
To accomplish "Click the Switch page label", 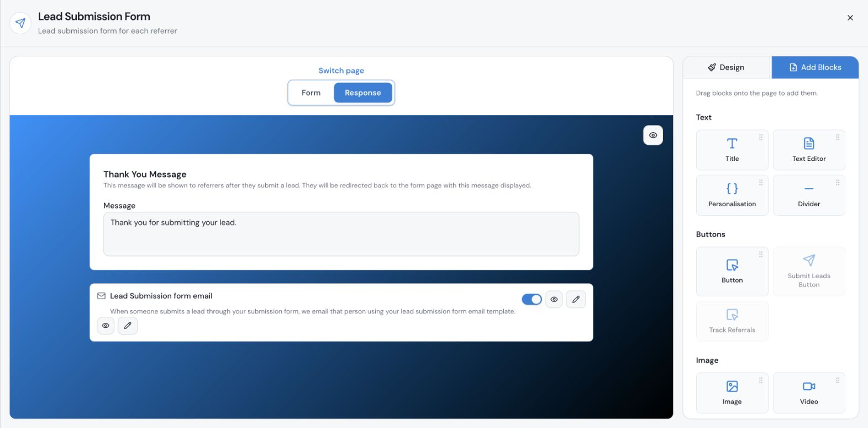I will pos(341,71).
